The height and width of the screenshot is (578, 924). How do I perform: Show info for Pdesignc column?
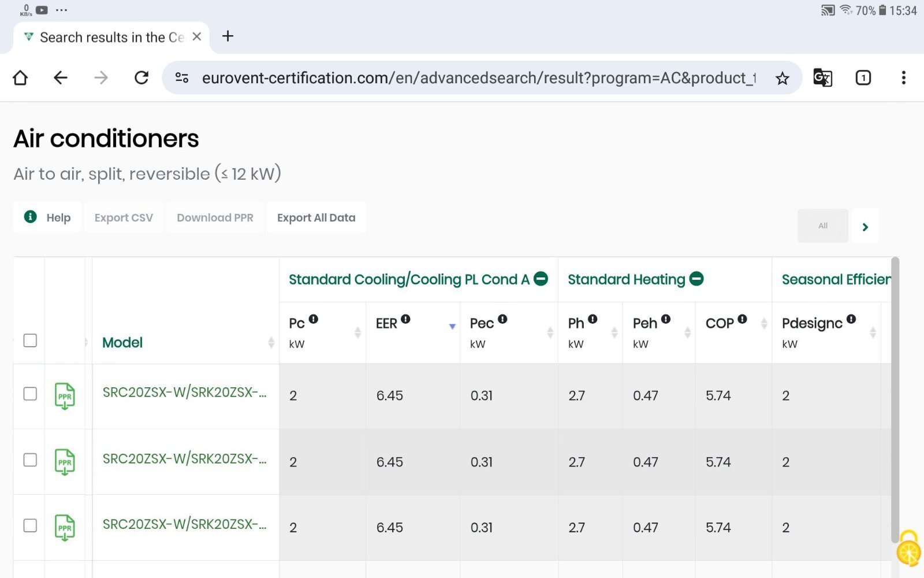tap(851, 318)
